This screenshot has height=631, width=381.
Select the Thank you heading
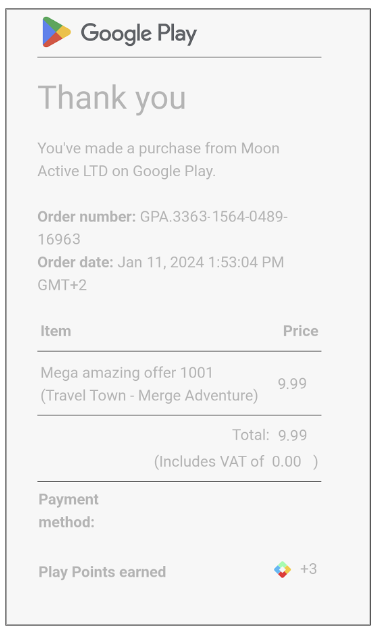(x=112, y=97)
